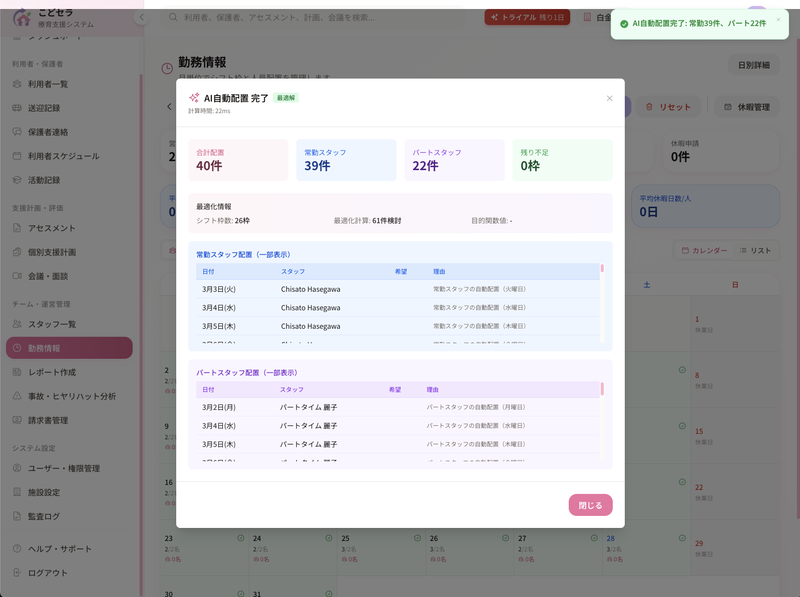
Task: Click the リセット button
Action: click(x=668, y=107)
